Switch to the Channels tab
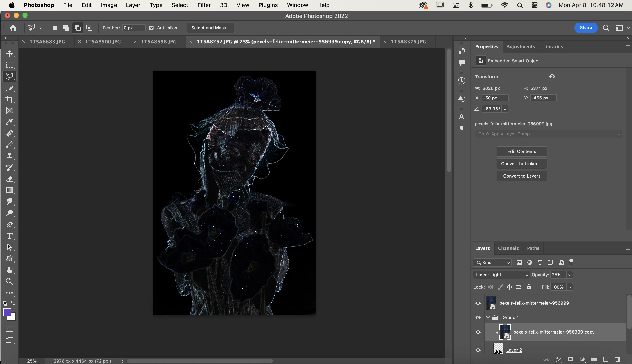The width and height of the screenshot is (632, 364). 508,248
